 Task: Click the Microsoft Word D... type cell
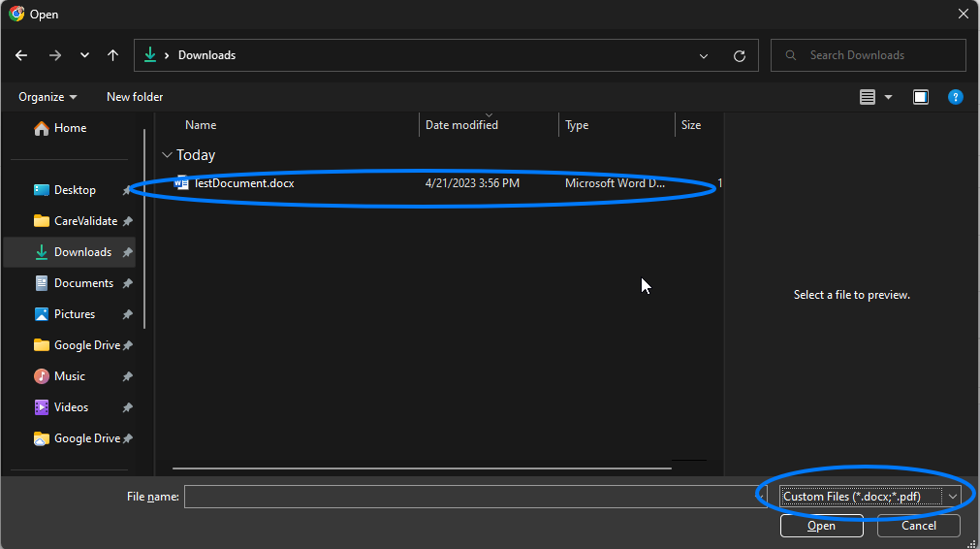coord(615,183)
